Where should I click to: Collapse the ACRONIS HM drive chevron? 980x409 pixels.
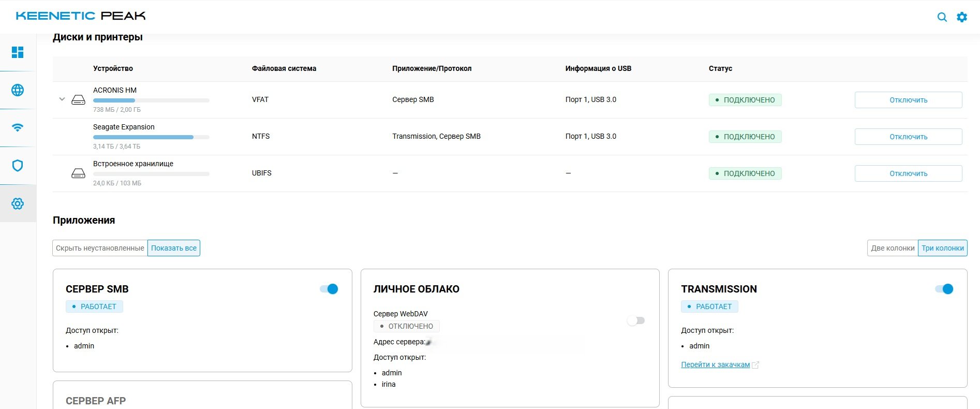(62, 99)
